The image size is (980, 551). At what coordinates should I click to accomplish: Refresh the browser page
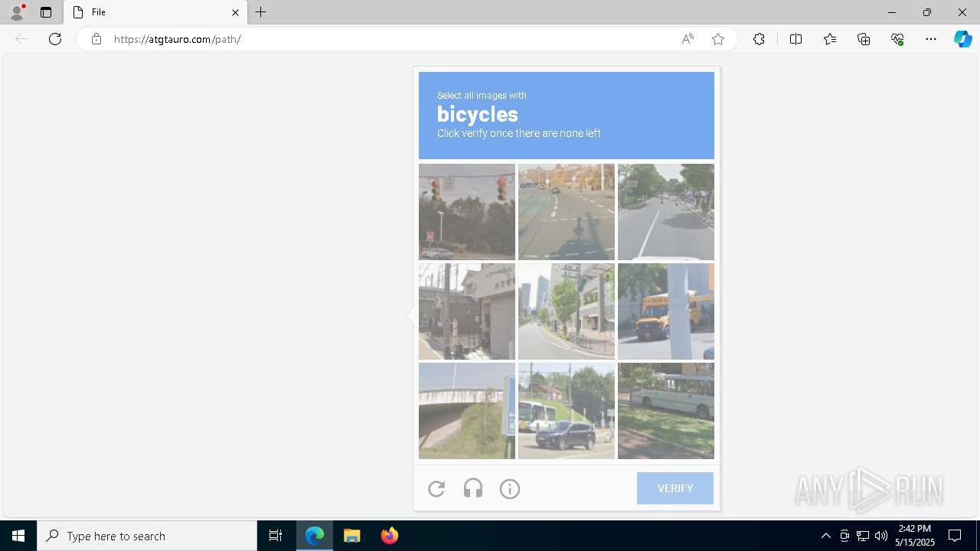[55, 39]
